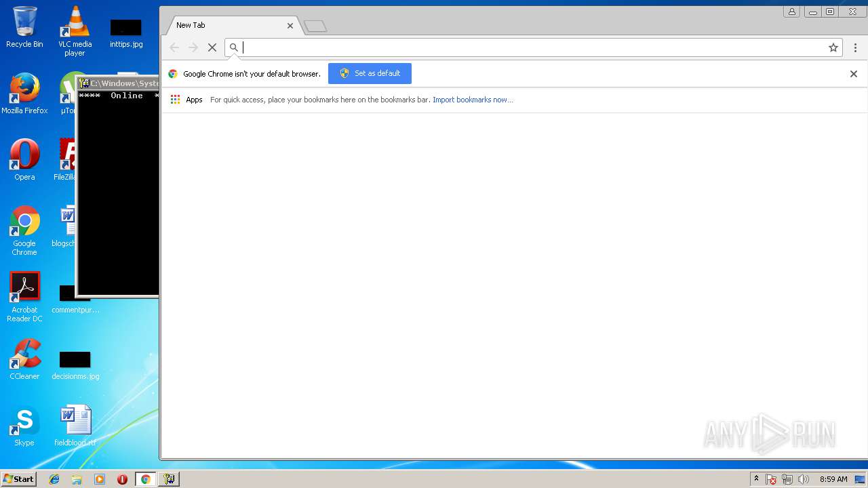Click the FileZilla desktop shortcut
Screen dimensions: 868x488
coord(66,160)
